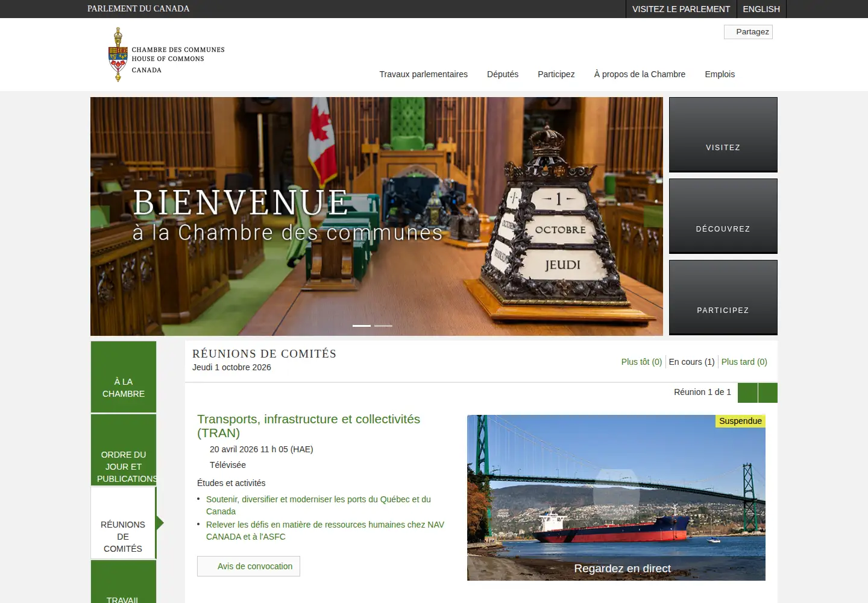This screenshot has width=868, height=603.
Task: Select the RÉUNIONS DE COMITÉS side tab
Action: (123, 523)
